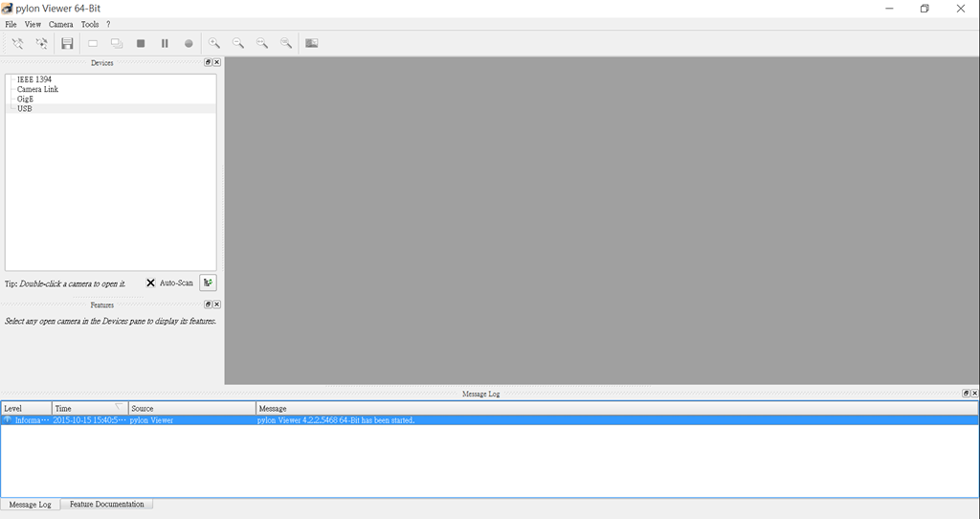Minimize the pylon Viewer window
980x519 pixels.
[x=889, y=8]
